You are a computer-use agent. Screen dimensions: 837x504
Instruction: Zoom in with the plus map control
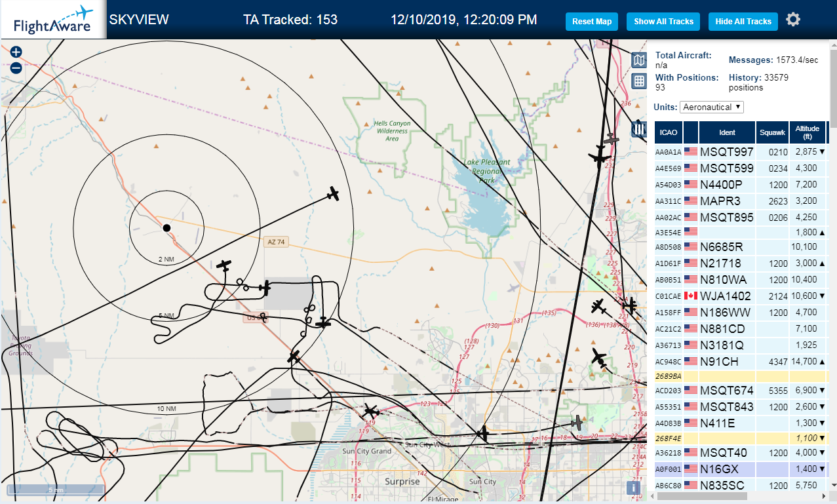click(x=16, y=52)
